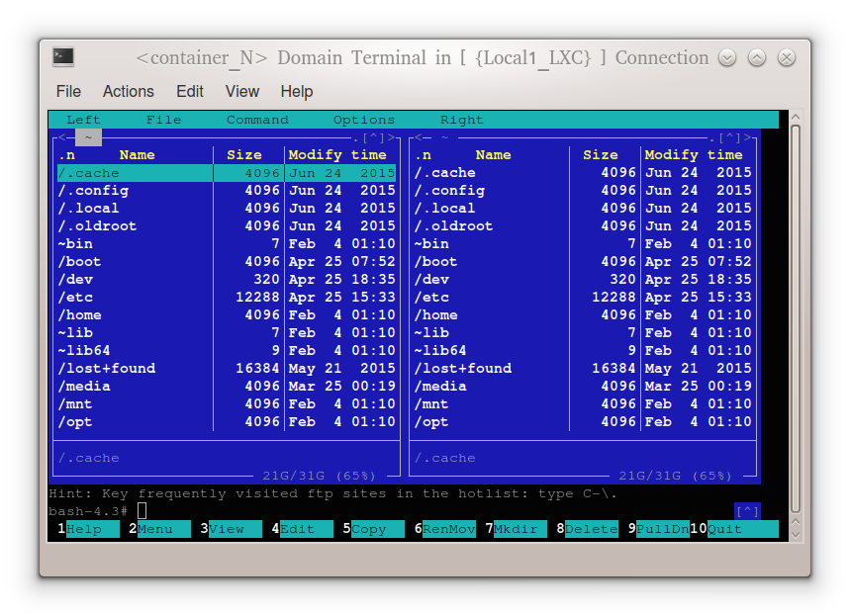Image resolution: width=850 pixels, height=616 pixels.
Task: Open Midnight Commander Left menu
Action: tap(83, 120)
